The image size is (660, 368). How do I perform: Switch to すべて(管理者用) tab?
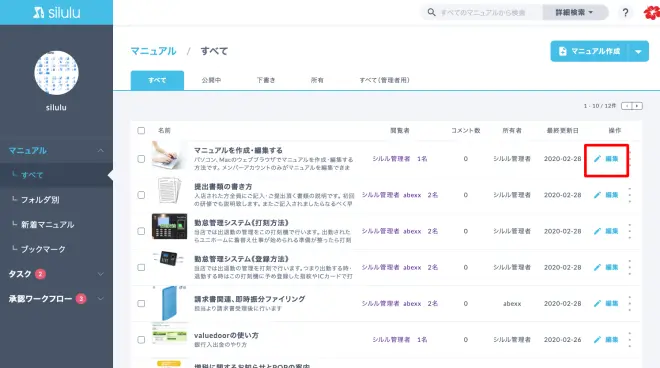point(384,80)
